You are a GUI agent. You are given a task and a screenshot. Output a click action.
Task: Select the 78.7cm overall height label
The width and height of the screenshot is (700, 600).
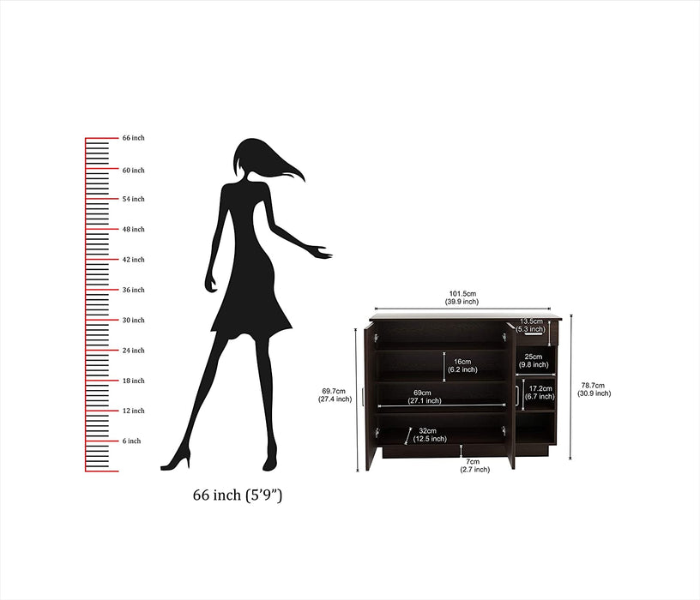coord(593,389)
